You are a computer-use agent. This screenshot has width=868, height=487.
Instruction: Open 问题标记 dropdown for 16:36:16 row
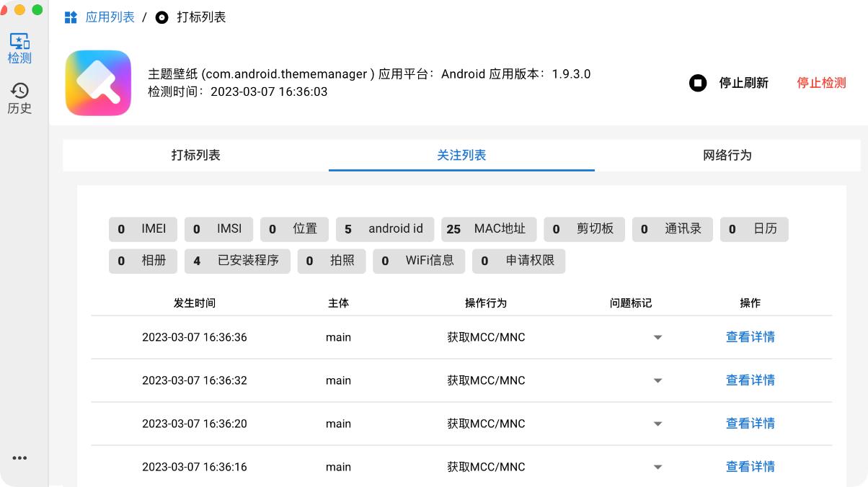657,467
